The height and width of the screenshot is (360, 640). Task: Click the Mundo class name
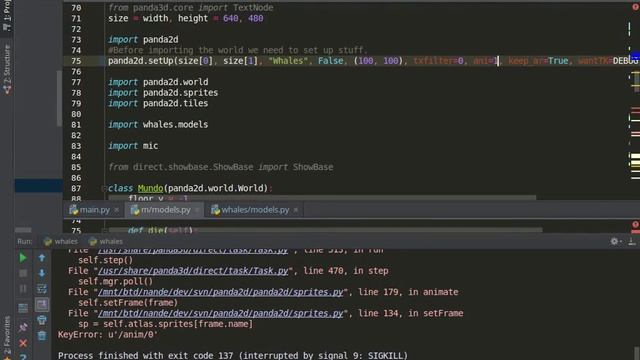pos(150,188)
